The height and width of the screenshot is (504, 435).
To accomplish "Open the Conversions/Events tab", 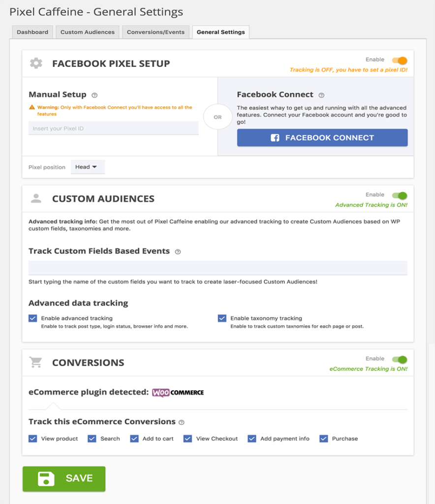I will [155, 31].
